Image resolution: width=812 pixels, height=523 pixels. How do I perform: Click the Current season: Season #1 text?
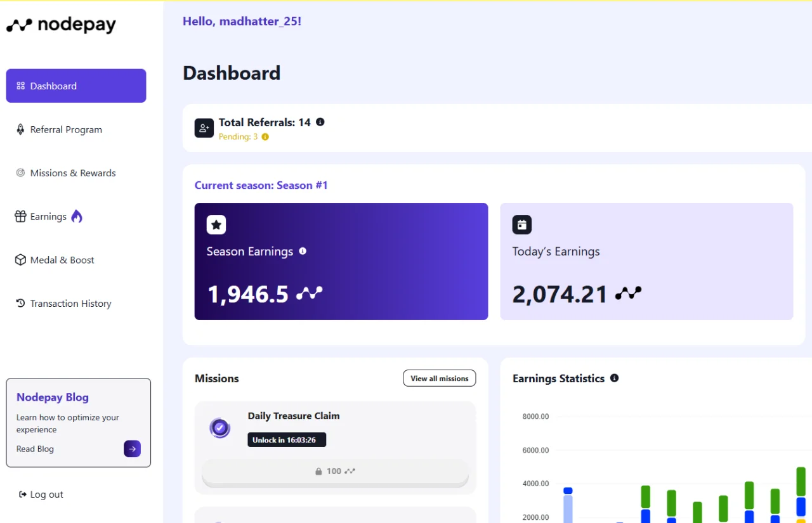click(x=261, y=185)
